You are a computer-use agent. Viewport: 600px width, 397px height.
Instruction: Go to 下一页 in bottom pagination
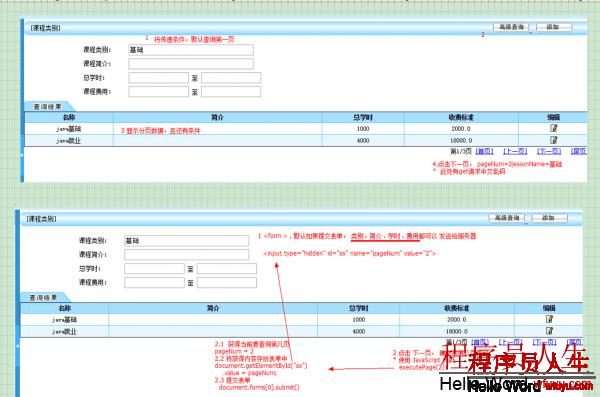click(x=545, y=342)
